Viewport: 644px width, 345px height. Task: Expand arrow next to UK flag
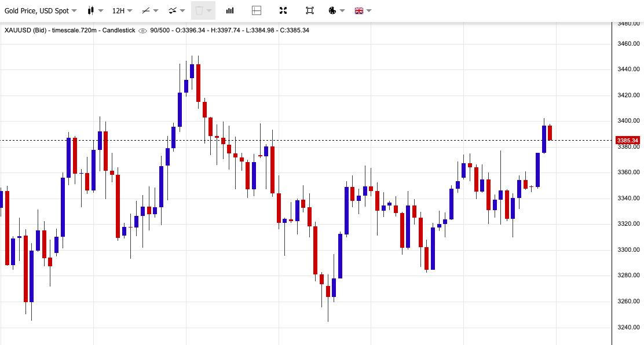369,10
